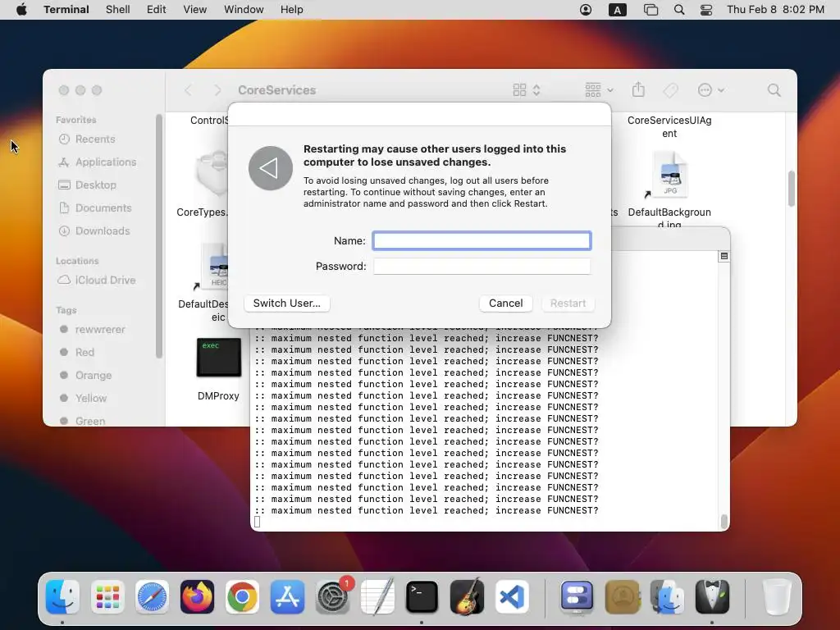Open the Window menu
This screenshot has width=840, height=630.
coord(244,10)
